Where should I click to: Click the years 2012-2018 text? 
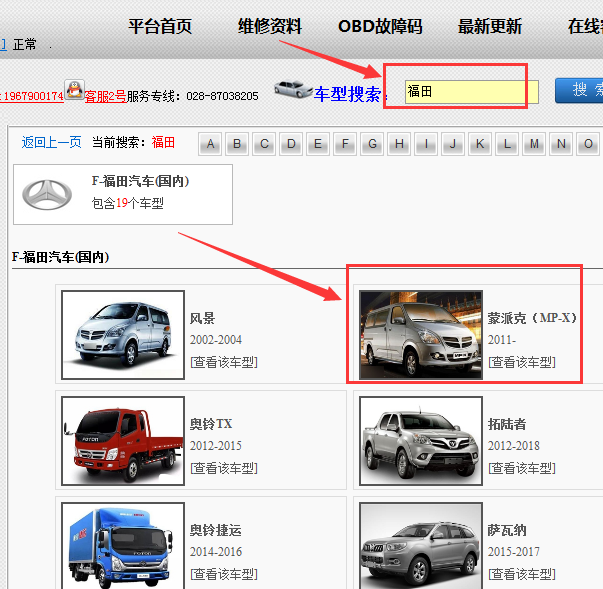(514, 446)
